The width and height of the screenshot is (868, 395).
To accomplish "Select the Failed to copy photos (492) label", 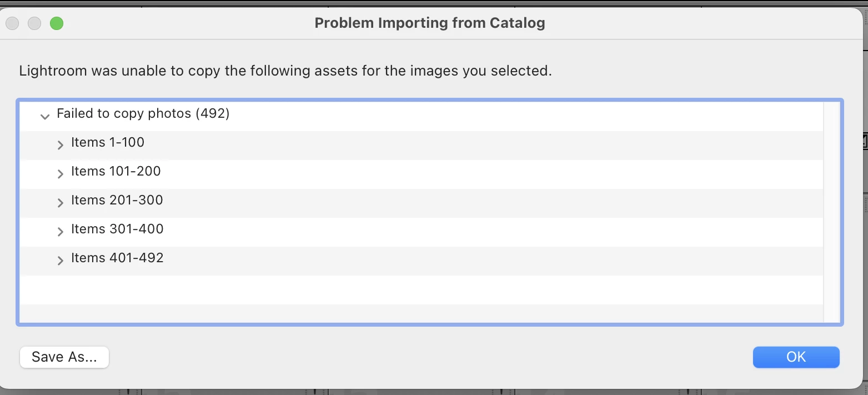I will click(x=143, y=114).
